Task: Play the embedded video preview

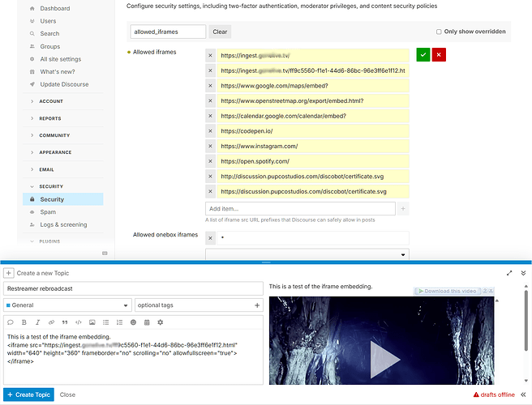Action: (385, 360)
